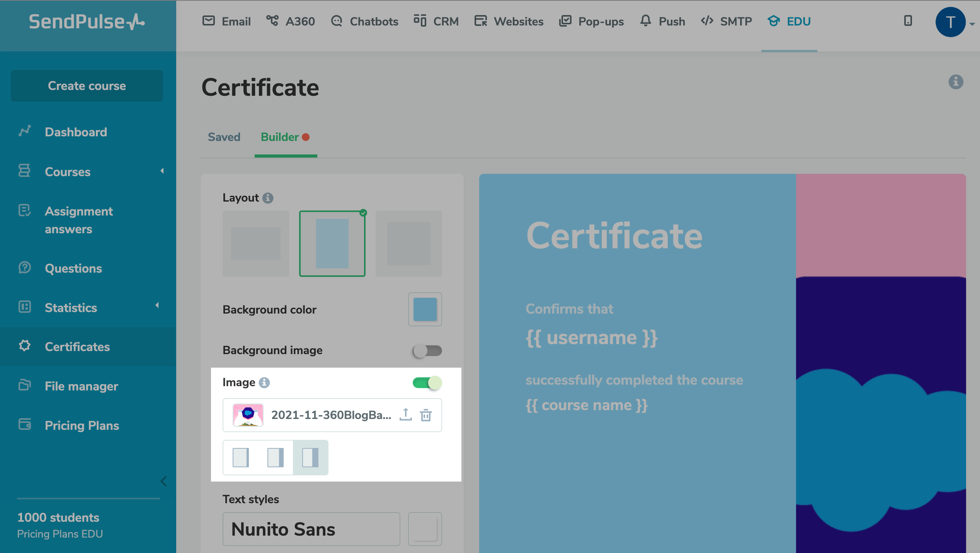Click the Create course button
Image resolution: width=980 pixels, height=553 pixels.
point(87,86)
